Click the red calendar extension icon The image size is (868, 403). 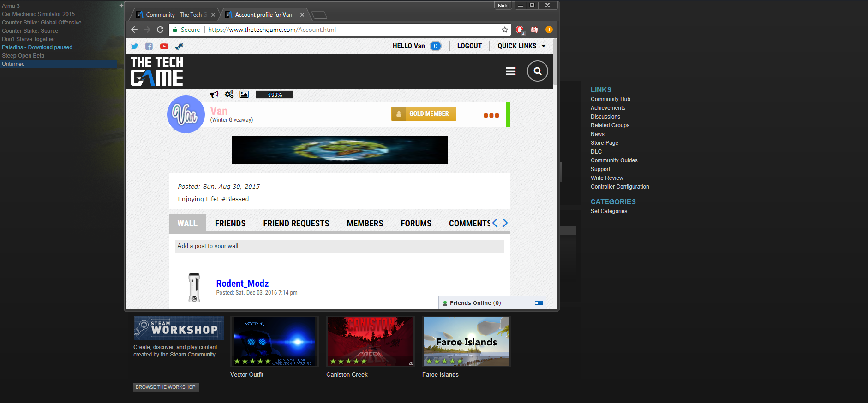coord(534,30)
